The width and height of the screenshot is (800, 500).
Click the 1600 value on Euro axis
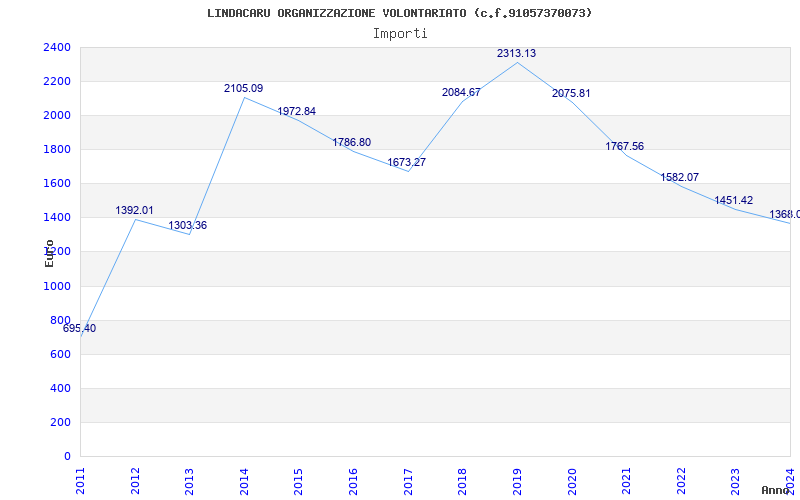click(x=57, y=184)
